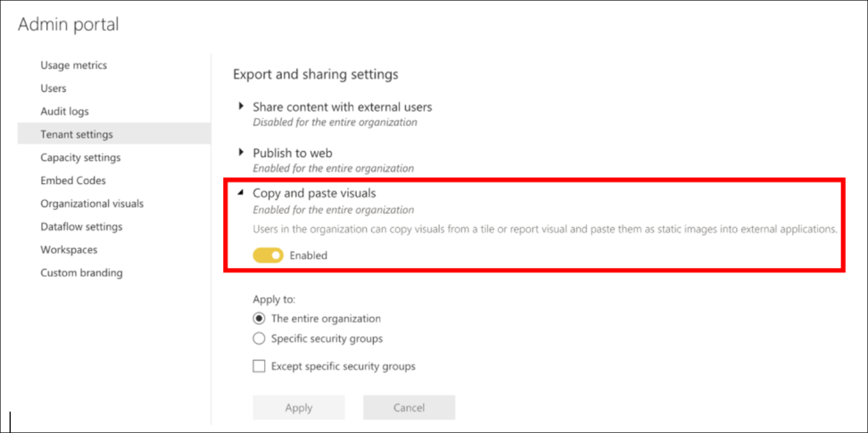Collapse the Copy and paste visuals arrow
This screenshot has height=433, width=868.
coord(241,193)
